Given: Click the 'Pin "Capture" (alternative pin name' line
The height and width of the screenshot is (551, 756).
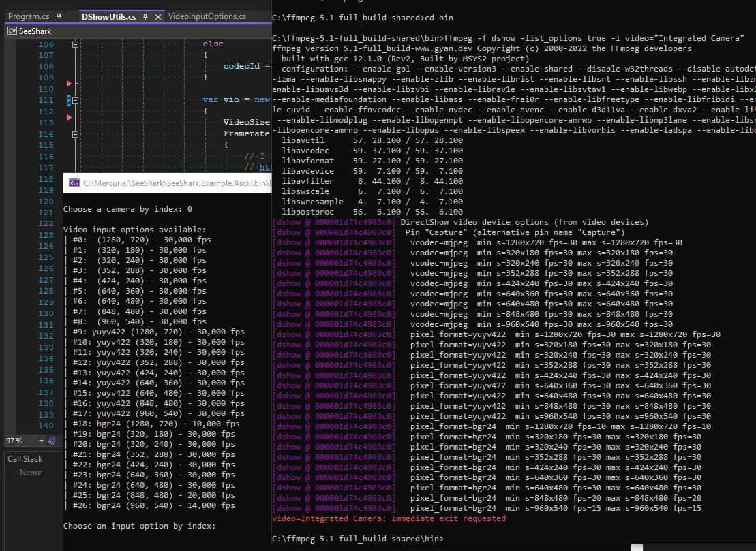Looking at the screenshot, I should 449,232.
